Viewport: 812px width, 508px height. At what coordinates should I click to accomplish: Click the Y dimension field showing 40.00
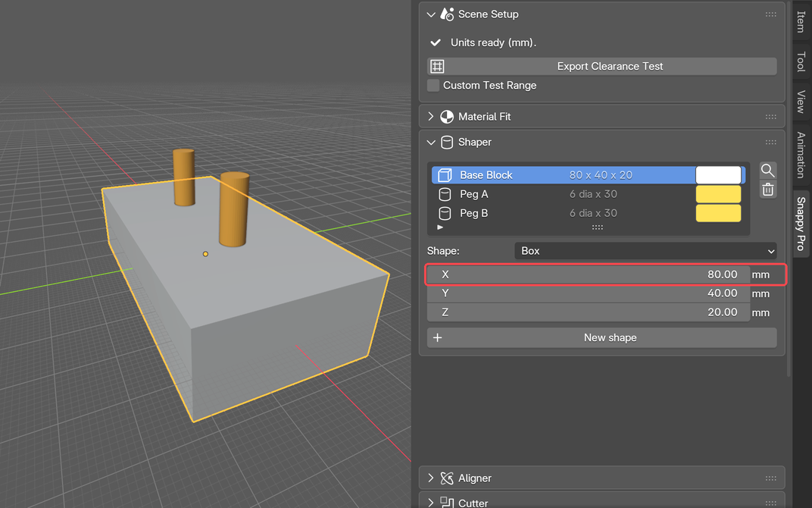point(589,293)
